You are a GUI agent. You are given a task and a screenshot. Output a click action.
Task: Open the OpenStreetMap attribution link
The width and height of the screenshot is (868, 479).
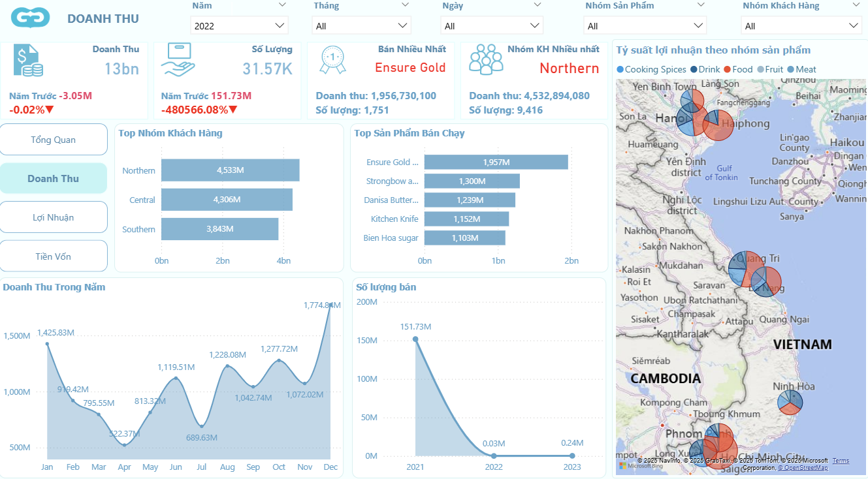803,468
